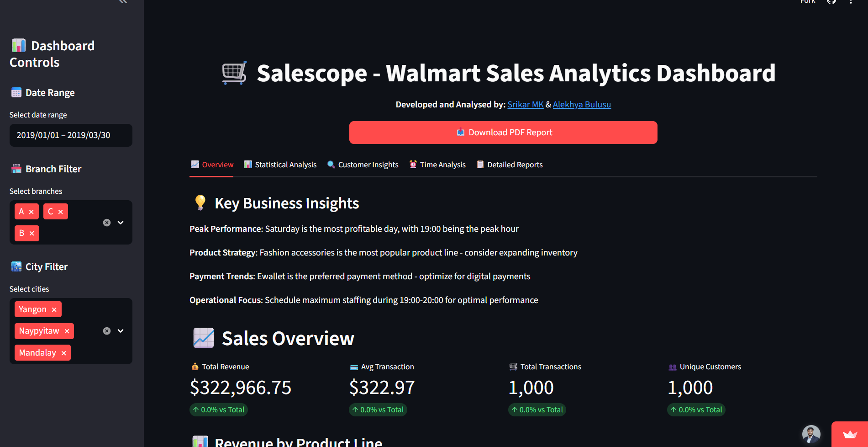Open the GitHub repository icon
This screenshot has height=447, width=868.
[831, 1]
